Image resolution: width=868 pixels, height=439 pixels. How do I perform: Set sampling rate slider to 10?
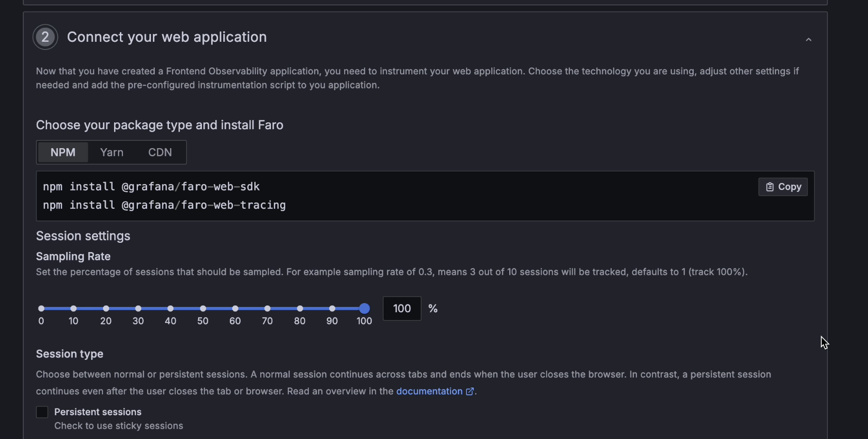[x=73, y=308]
